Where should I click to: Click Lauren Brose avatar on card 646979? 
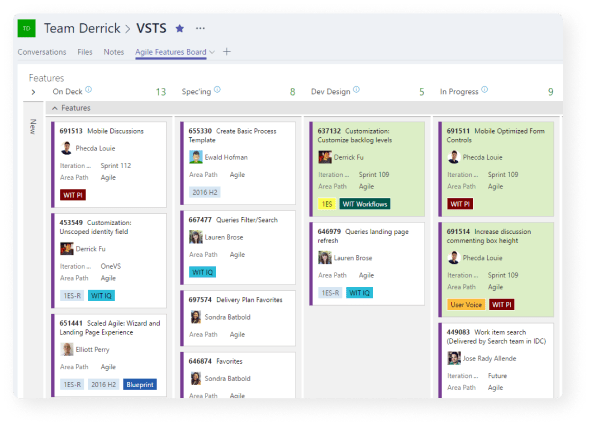[x=325, y=258]
